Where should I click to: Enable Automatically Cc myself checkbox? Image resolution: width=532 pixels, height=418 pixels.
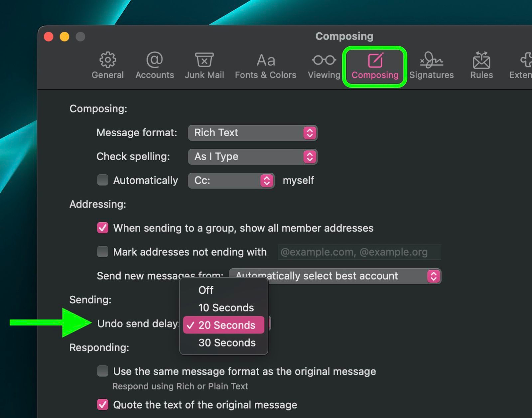pos(103,180)
